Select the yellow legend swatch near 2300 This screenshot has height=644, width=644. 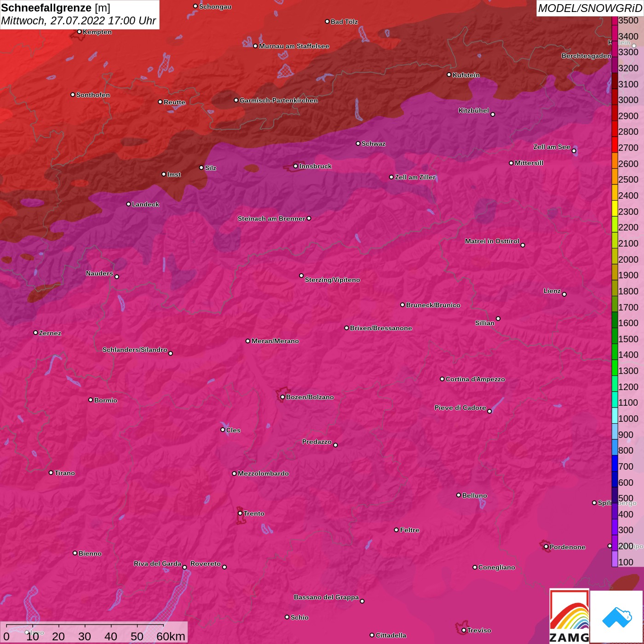(x=615, y=208)
